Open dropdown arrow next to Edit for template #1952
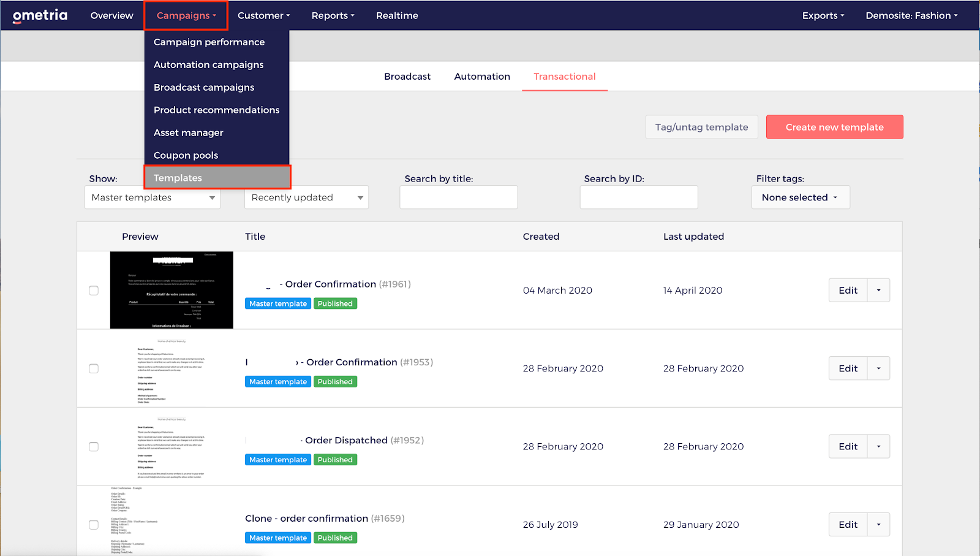 [878, 447]
